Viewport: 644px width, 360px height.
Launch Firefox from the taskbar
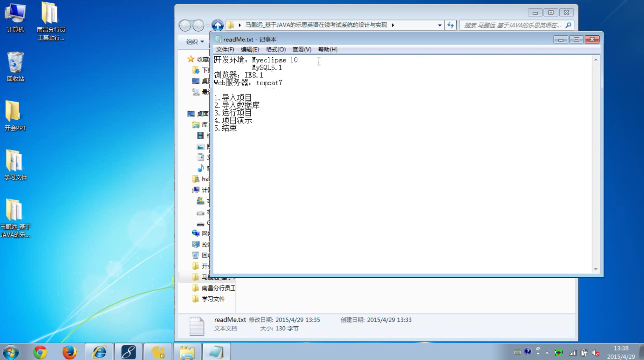click(70, 352)
